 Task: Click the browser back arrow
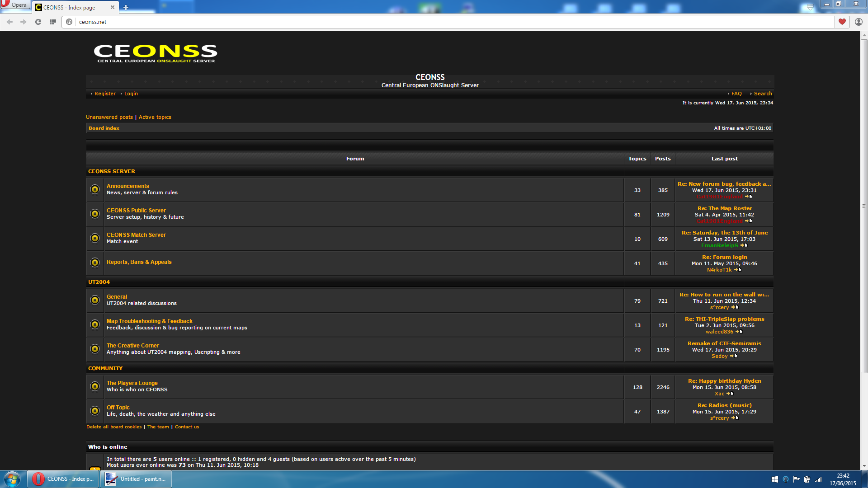pyautogui.click(x=9, y=22)
